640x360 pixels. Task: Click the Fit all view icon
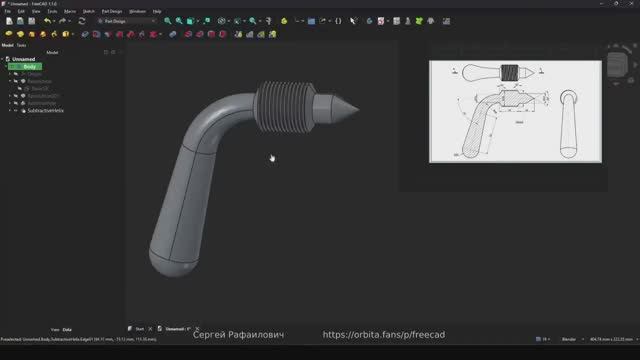(167, 21)
